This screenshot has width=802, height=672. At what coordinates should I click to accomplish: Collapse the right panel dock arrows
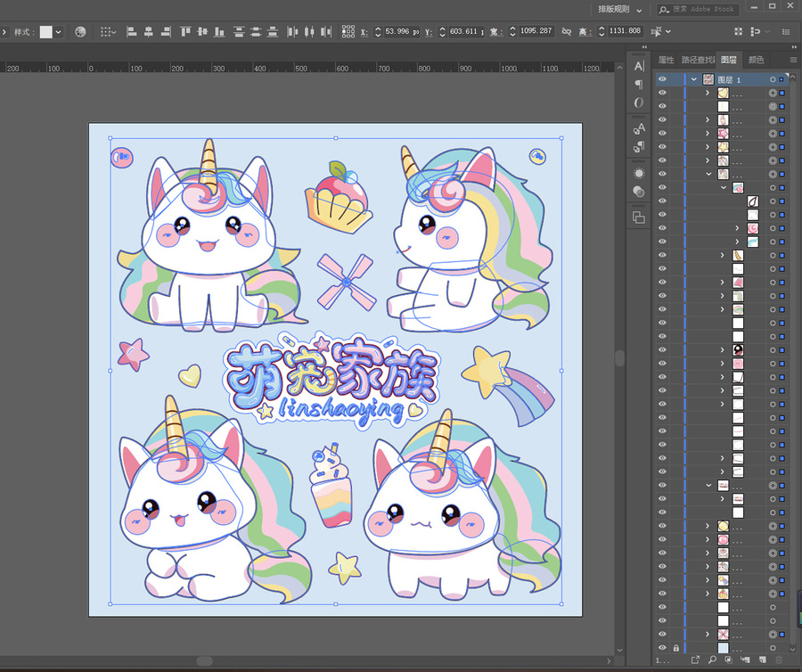coord(795,47)
